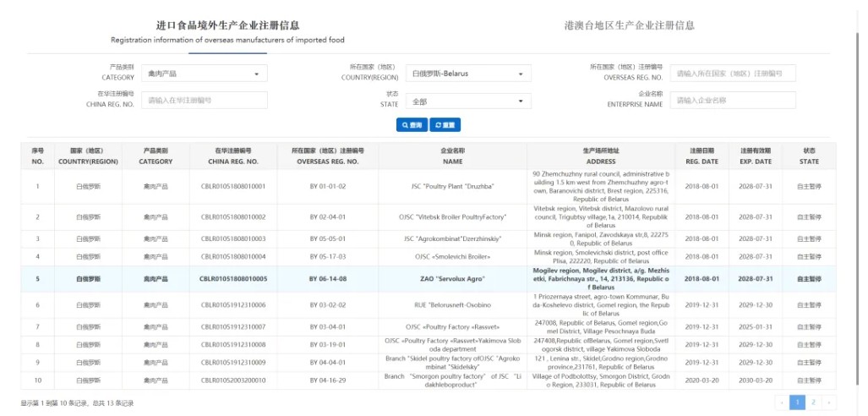Viewport: 868px width, 416px height.
Task: Click overseas number BY 01-01-02
Action: [x=328, y=187]
